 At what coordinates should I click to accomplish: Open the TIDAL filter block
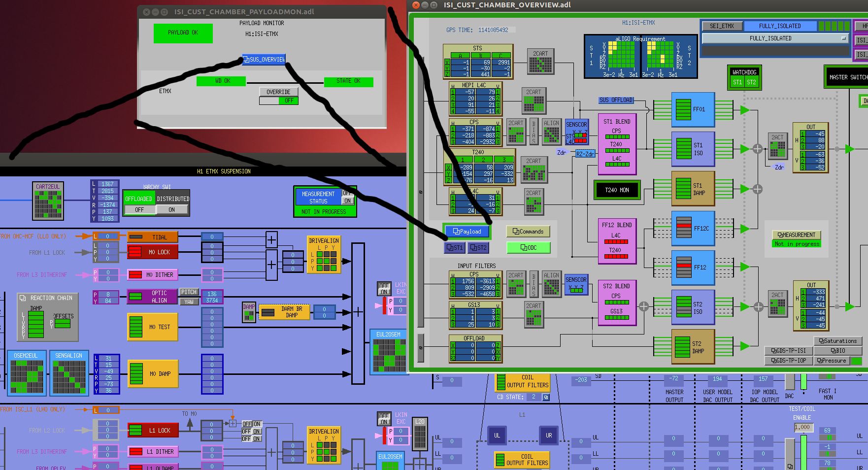tap(153, 237)
